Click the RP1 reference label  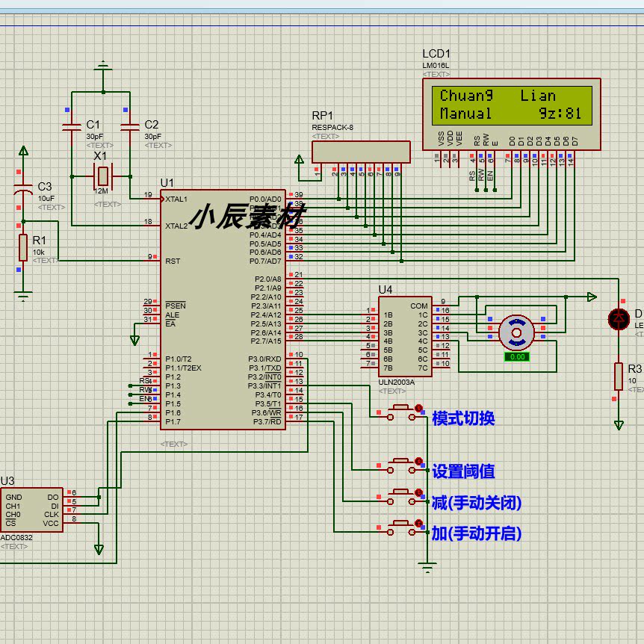coord(323,116)
